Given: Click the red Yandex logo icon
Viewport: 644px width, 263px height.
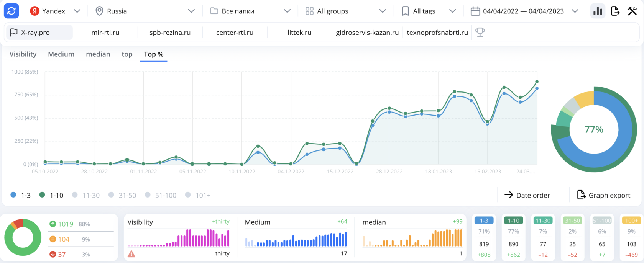Looking at the screenshot, I should [34, 11].
